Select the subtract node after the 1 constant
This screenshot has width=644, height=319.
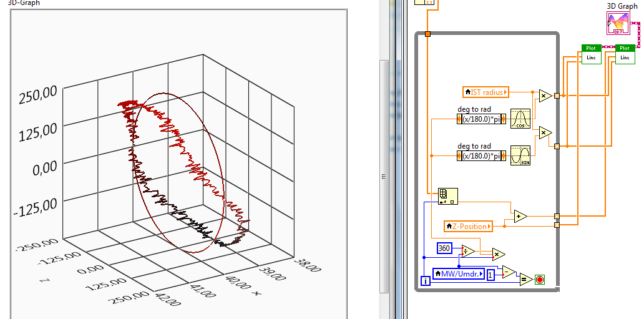[509, 272]
